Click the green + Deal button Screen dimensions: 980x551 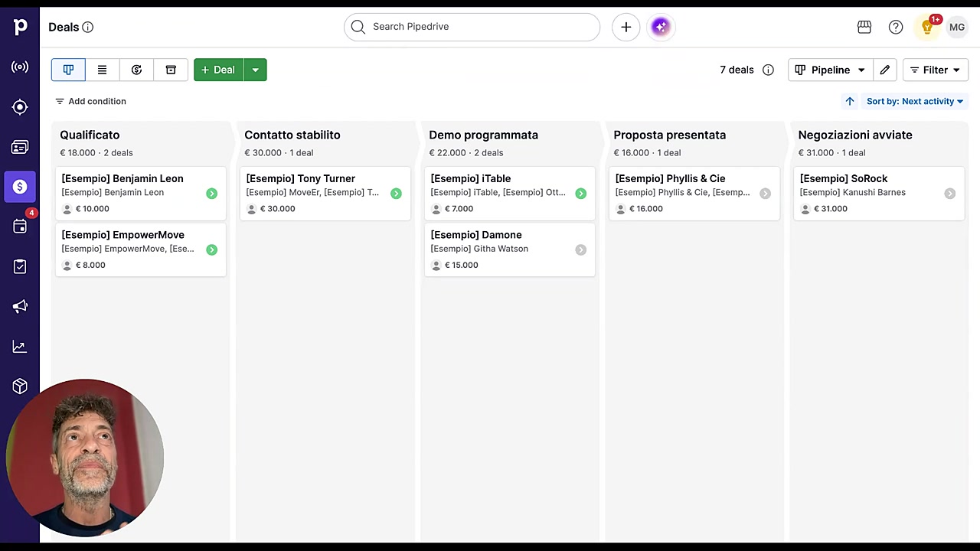point(218,70)
